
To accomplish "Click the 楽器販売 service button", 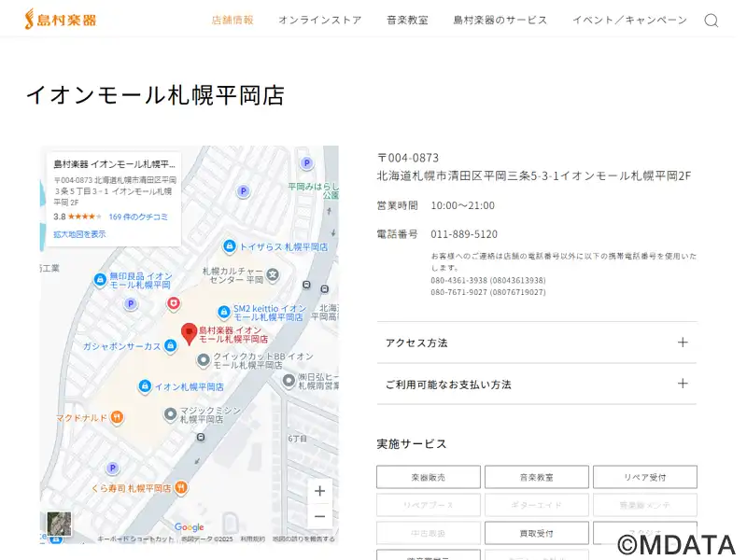I will pos(429,477).
